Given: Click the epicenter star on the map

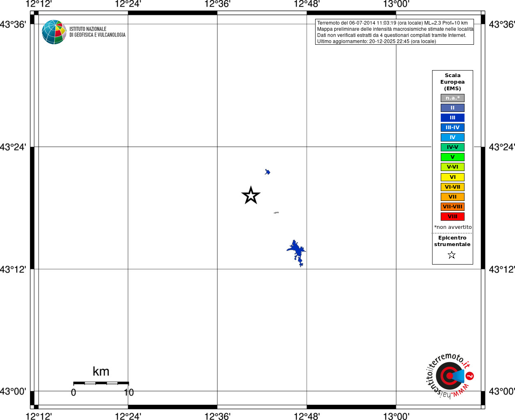Looking at the screenshot, I should click(251, 195).
